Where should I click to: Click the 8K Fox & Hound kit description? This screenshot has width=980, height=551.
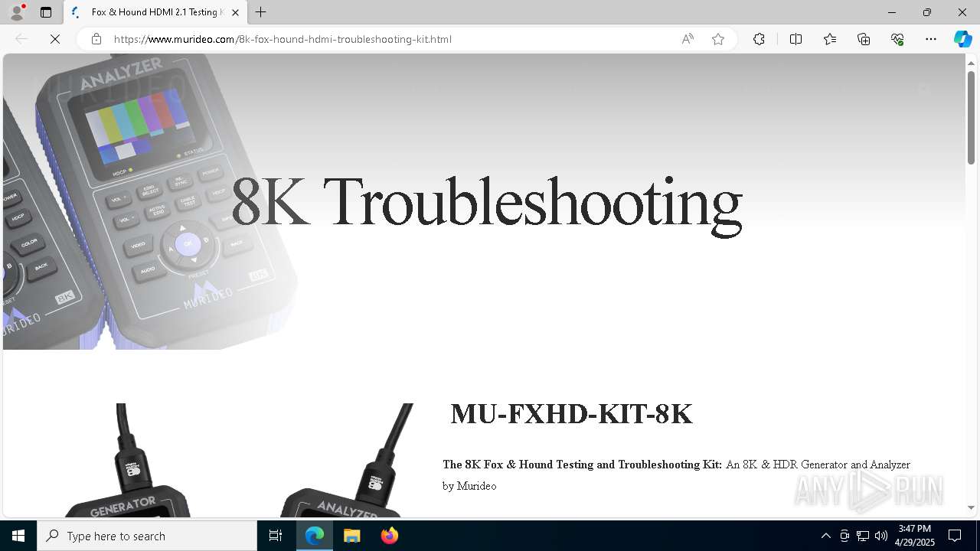tap(676, 475)
